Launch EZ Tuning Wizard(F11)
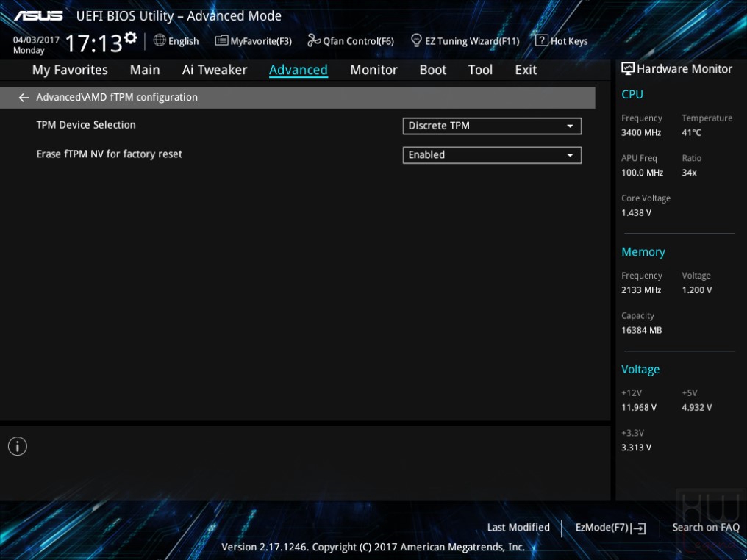This screenshot has height=560, width=747. [465, 41]
